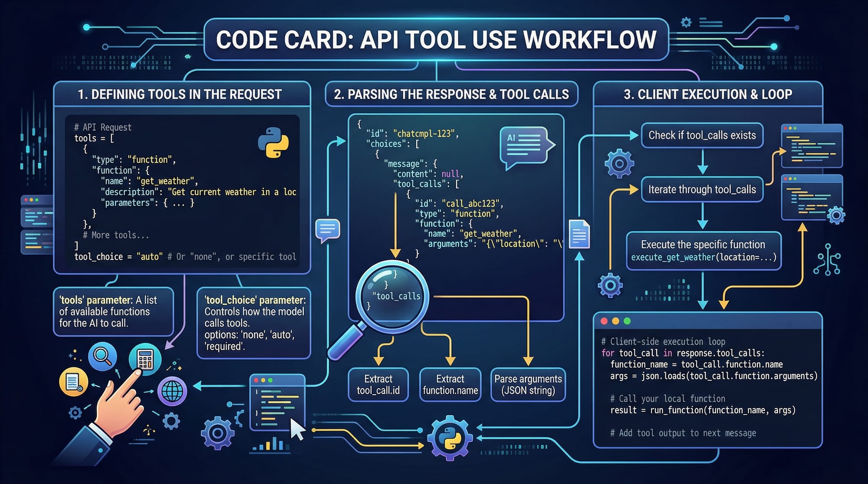Click the Python gear icon at the bottom
The image size is (868, 484).
[x=449, y=438]
